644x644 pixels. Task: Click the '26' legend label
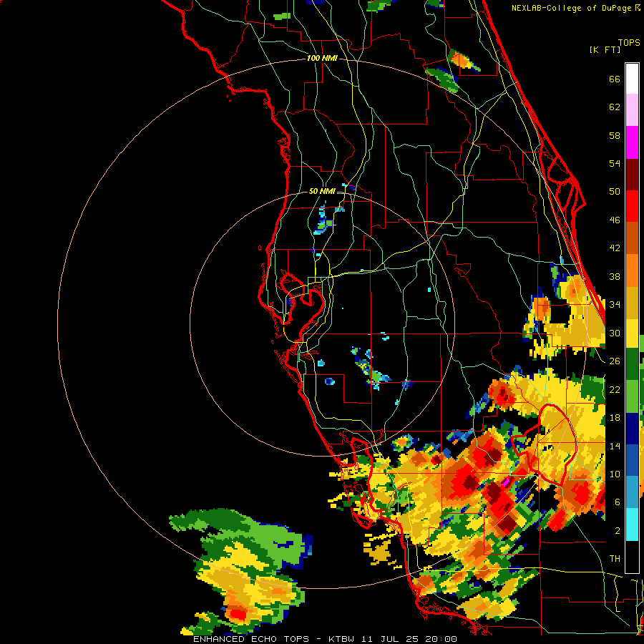[615, 361]
